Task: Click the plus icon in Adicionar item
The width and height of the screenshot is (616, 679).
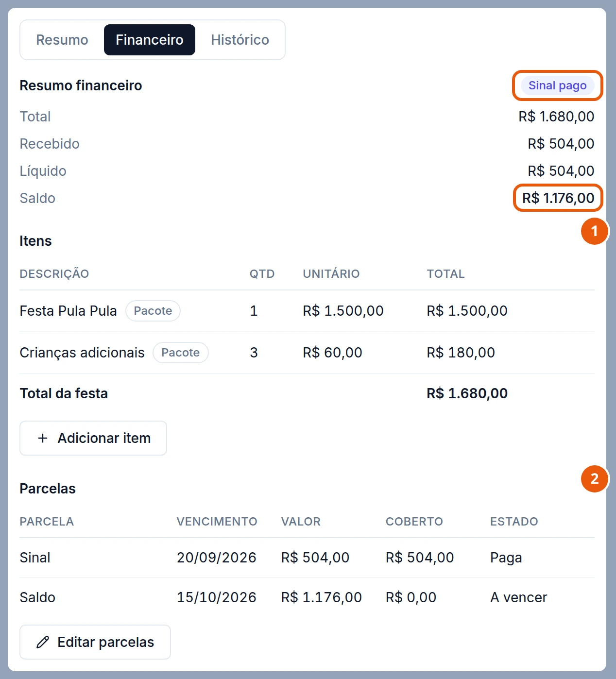Action: tap(43, 438)
